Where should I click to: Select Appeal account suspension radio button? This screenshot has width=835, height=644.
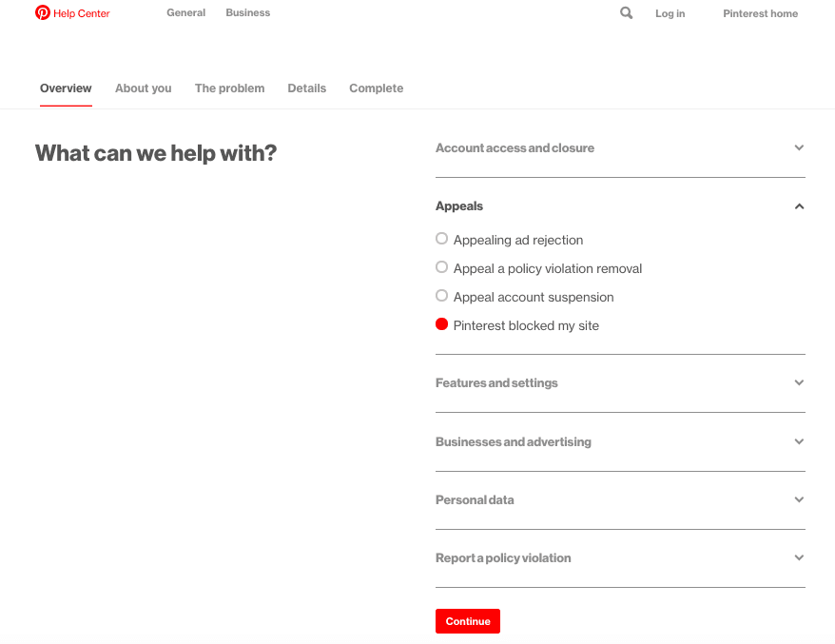click(441, 296)
